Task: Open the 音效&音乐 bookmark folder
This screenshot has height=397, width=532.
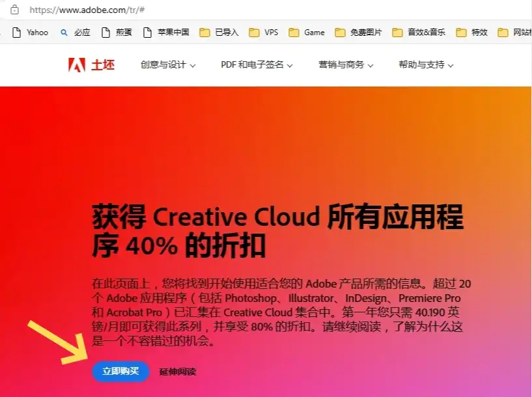Action: (419, 33)
